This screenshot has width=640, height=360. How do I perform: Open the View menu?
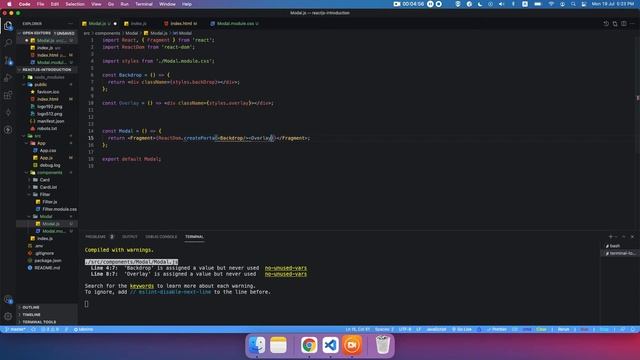click(x=96, y=4)
